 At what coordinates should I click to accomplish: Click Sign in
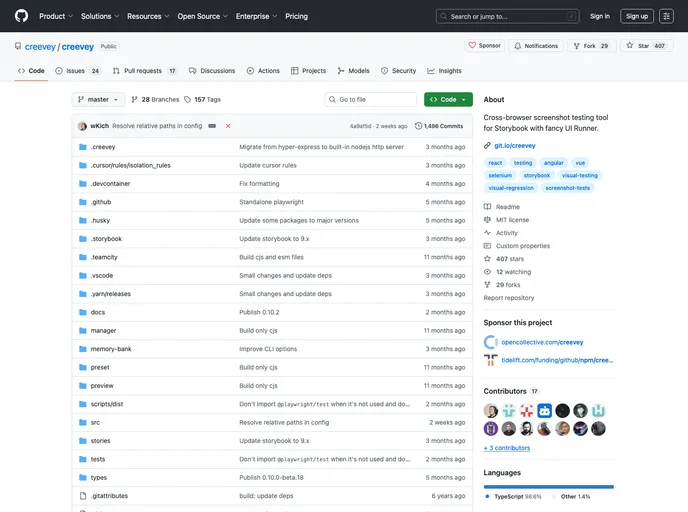[x=600, y=16]
